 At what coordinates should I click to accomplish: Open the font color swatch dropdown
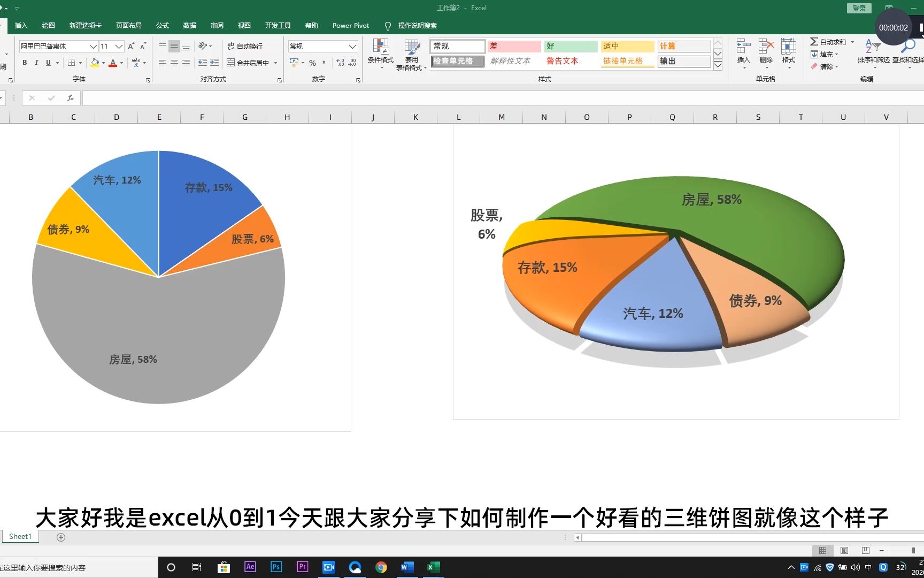click(121, 63)
